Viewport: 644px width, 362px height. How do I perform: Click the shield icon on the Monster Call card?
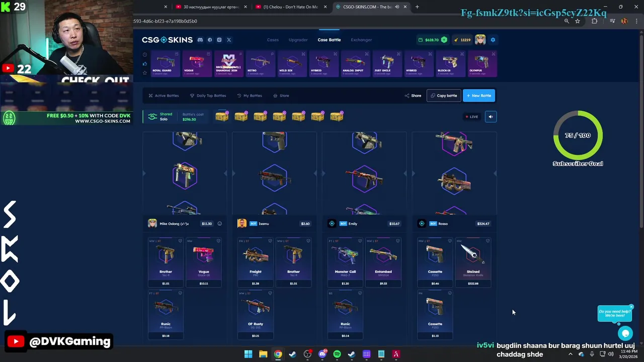(x=360, y=241)
